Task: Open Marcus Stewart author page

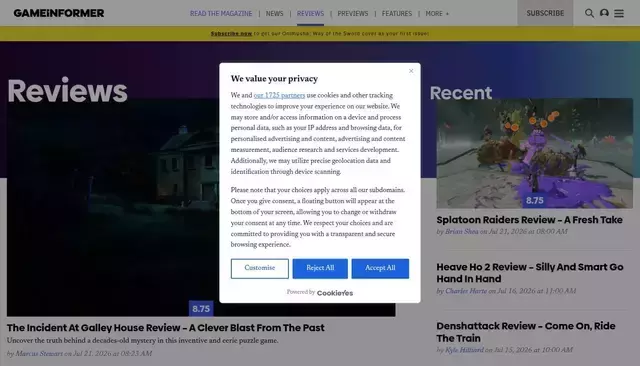Action: [x=39, y=354]
